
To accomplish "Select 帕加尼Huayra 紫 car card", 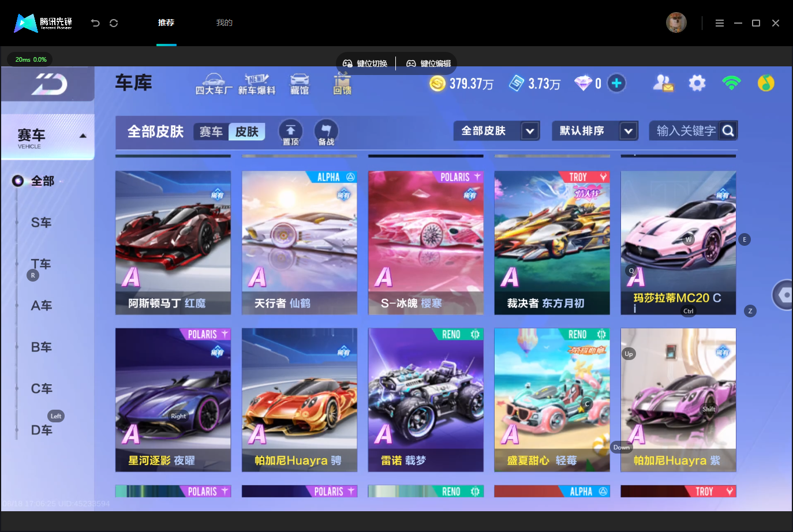I will [x=679, y=400].
